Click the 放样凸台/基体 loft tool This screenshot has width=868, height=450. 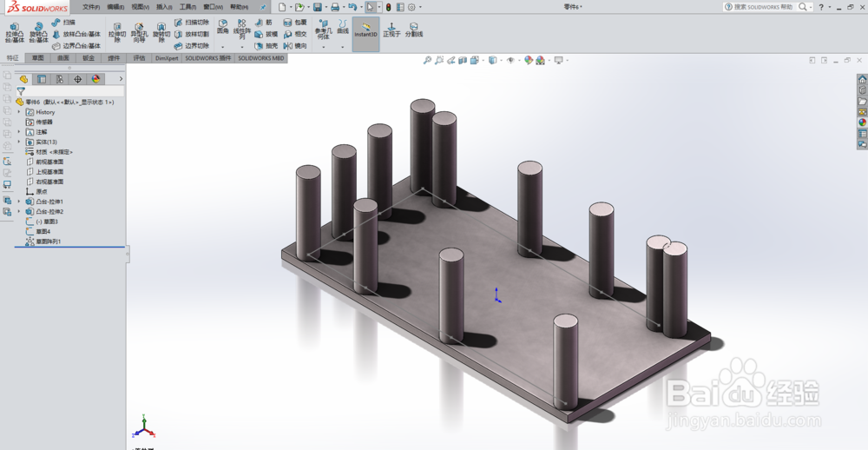[76, 34]
